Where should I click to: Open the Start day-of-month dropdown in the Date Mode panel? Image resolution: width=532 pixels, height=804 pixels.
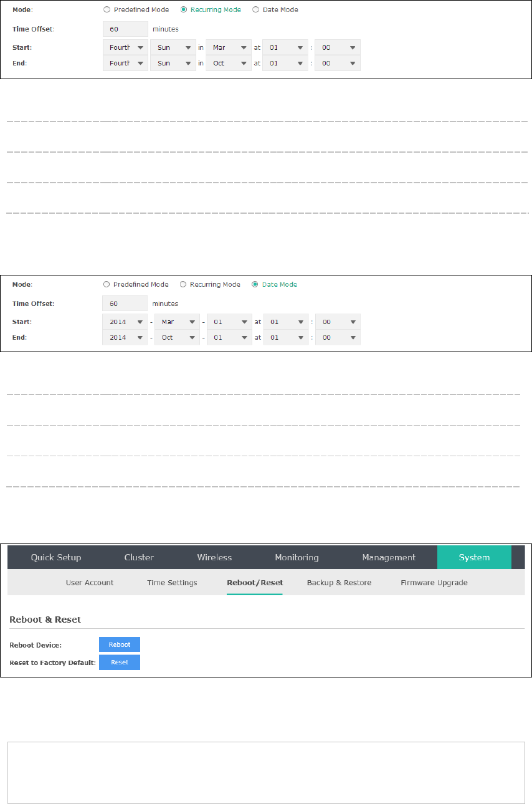(x=229, y=322)
